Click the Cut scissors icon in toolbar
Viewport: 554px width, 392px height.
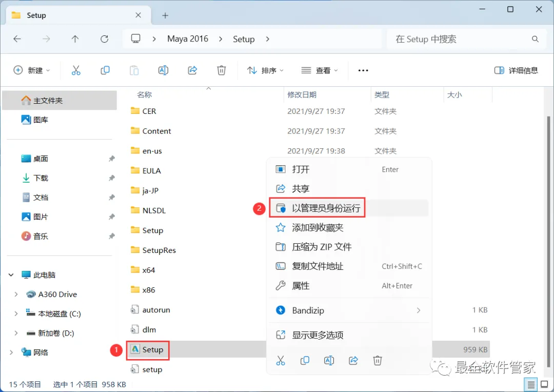click(x=76, y=70)
